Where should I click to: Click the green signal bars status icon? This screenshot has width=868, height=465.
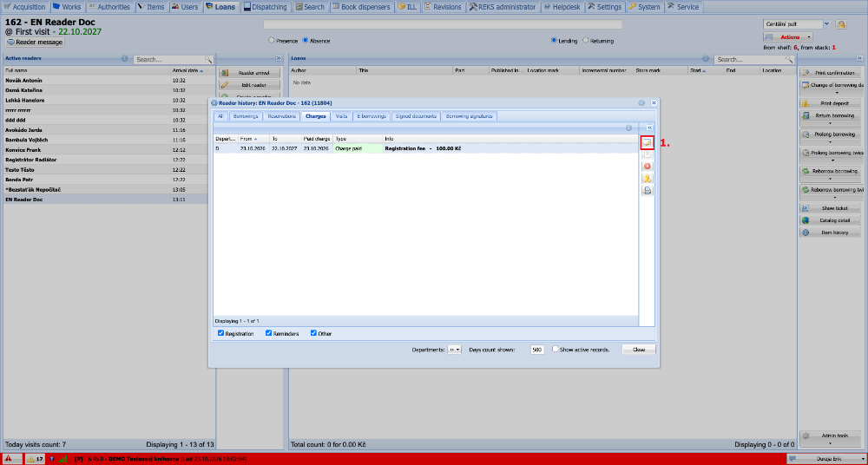click(x=63, y=459)
